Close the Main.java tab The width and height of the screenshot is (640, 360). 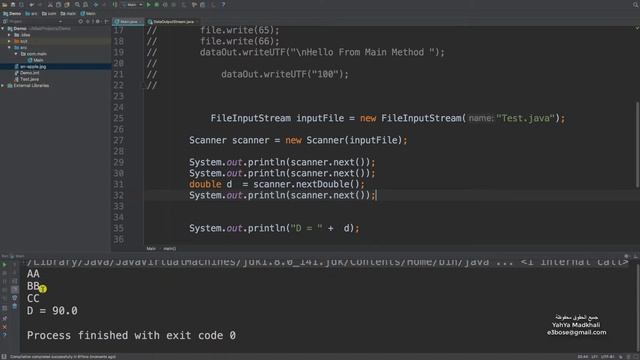tap(141, 22)
